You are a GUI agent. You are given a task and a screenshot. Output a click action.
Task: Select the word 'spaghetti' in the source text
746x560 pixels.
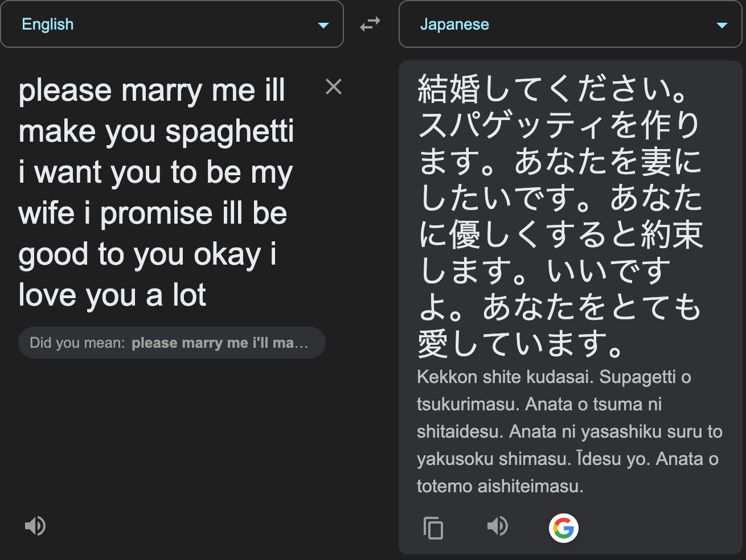pyautogui.click(x=230, y=133)
